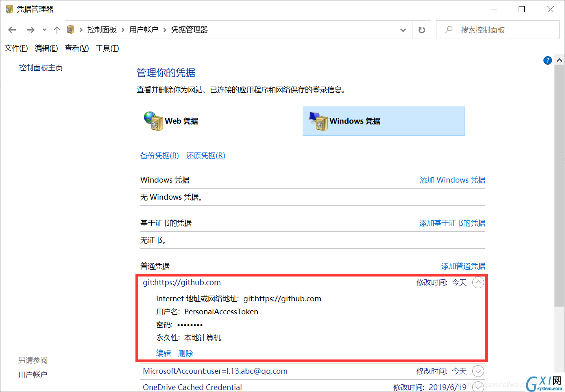Maximize the 凭据管理器 window
This screenshot has height=392, width=565.
[522, 9]
